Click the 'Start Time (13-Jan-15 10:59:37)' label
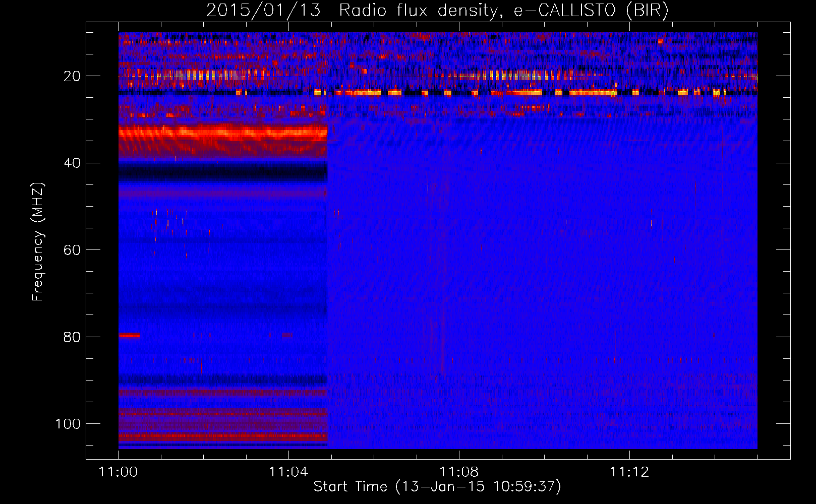Screen dimensions: 816x504 (x=437, y=487)
